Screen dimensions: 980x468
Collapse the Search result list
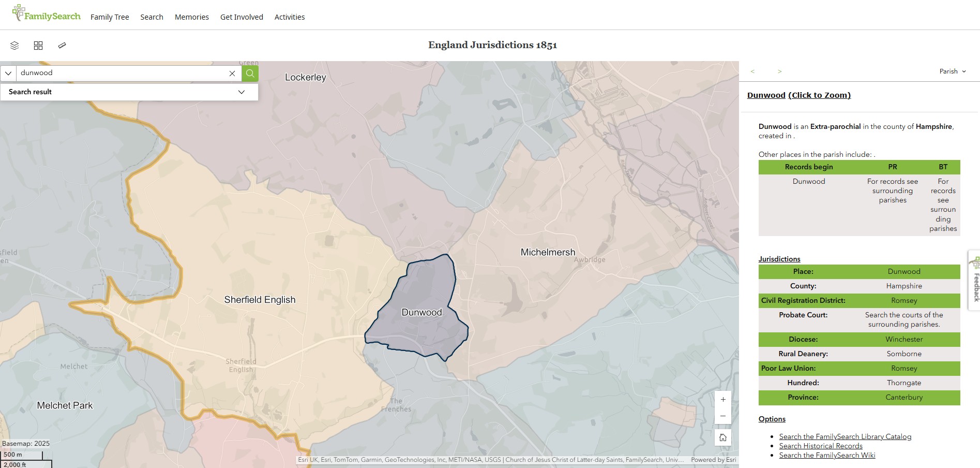pyautogui.click(x=241, y=92)
